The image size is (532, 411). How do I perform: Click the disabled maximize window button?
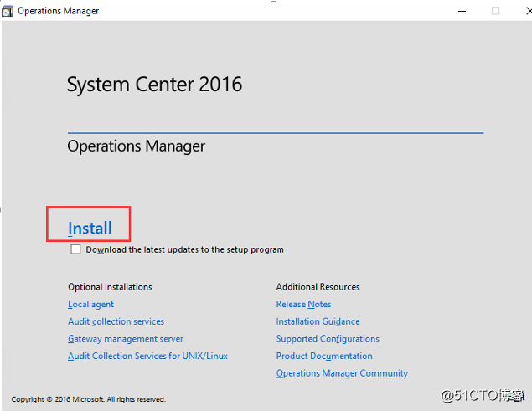(495, 11)
